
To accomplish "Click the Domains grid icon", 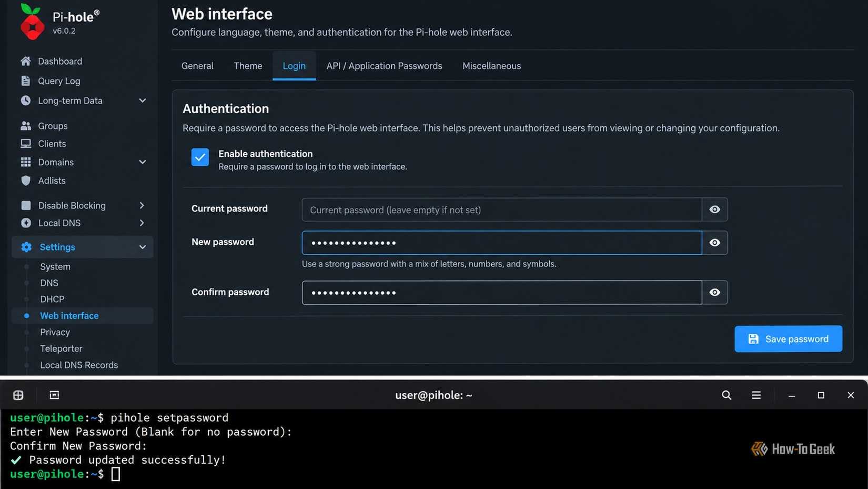I will [25, 162].
